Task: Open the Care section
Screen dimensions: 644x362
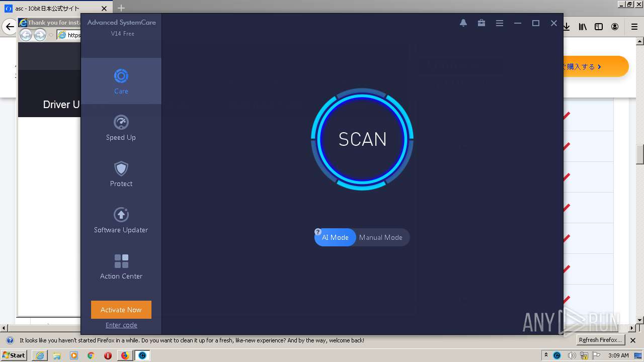Action: [121, 81]
